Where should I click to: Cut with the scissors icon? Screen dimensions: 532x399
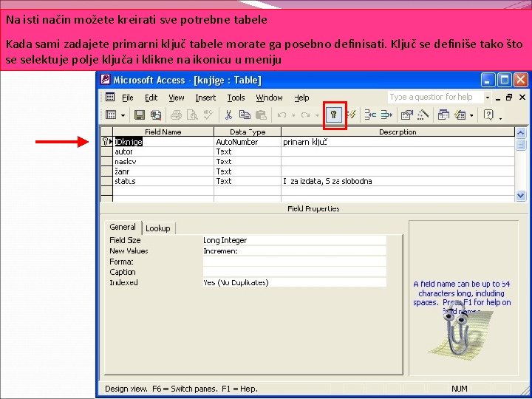pos(228,115)
